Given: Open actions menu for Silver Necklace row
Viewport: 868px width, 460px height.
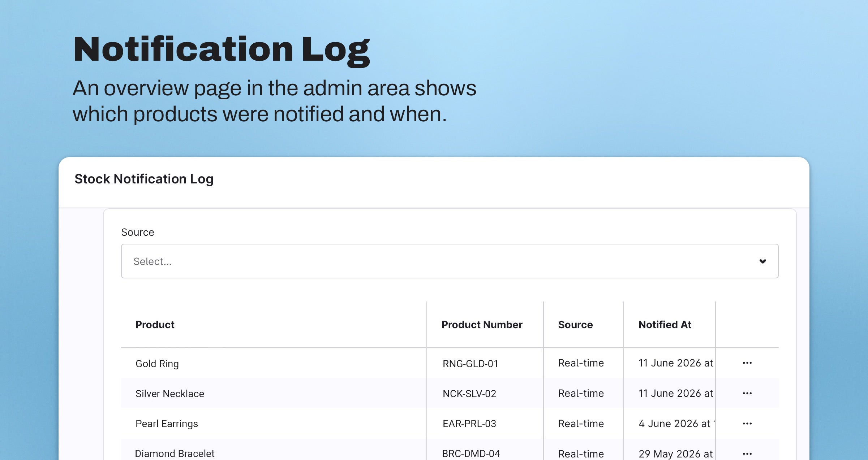Looking at the screenshot, I should [747, 393].
